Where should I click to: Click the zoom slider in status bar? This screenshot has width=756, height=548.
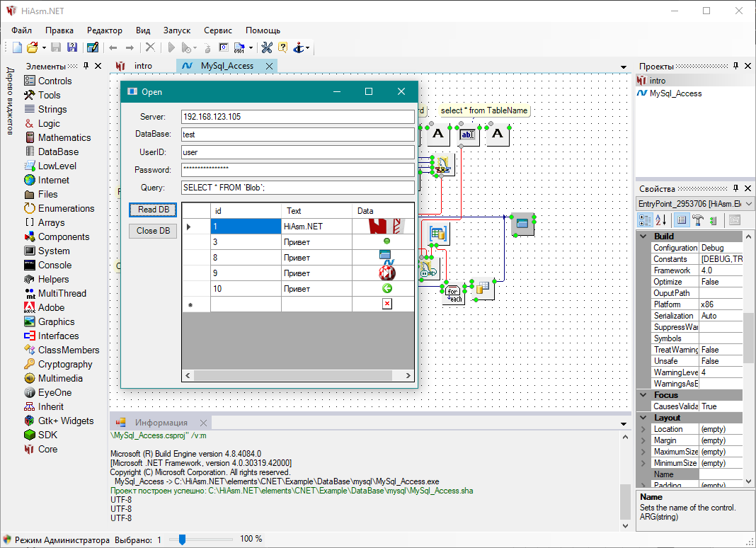click(x=182, y=540)
